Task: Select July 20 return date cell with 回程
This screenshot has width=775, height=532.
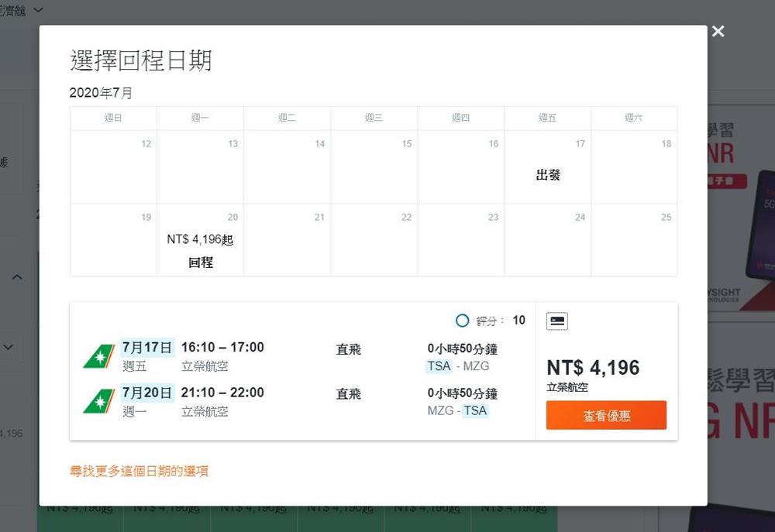Action: point(200,240)
